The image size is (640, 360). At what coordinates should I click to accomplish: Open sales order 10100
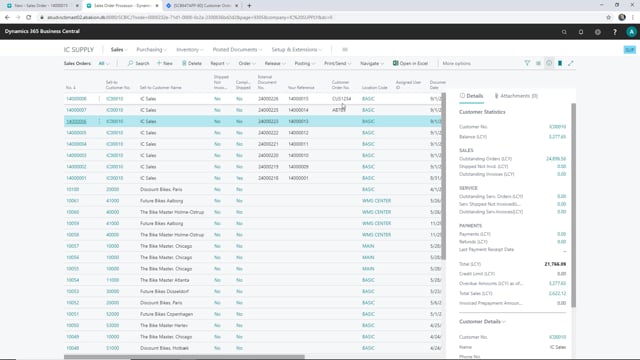tap(73, 189)
